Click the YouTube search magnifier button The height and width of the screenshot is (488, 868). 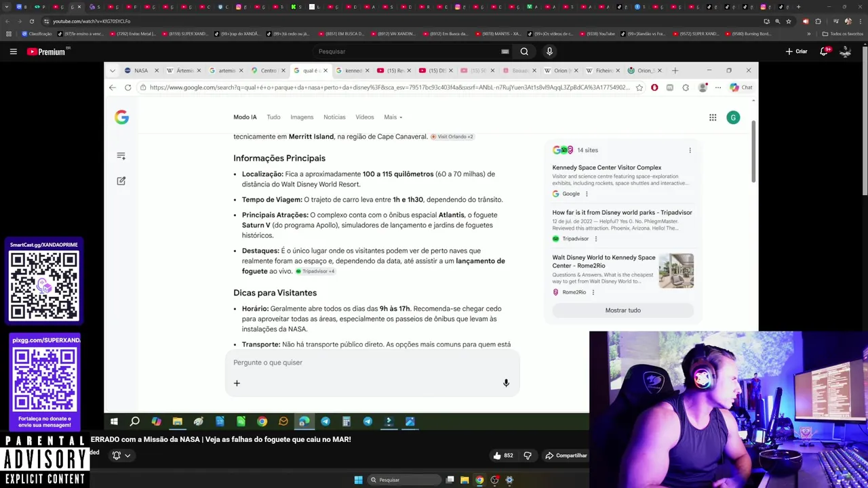524,52
